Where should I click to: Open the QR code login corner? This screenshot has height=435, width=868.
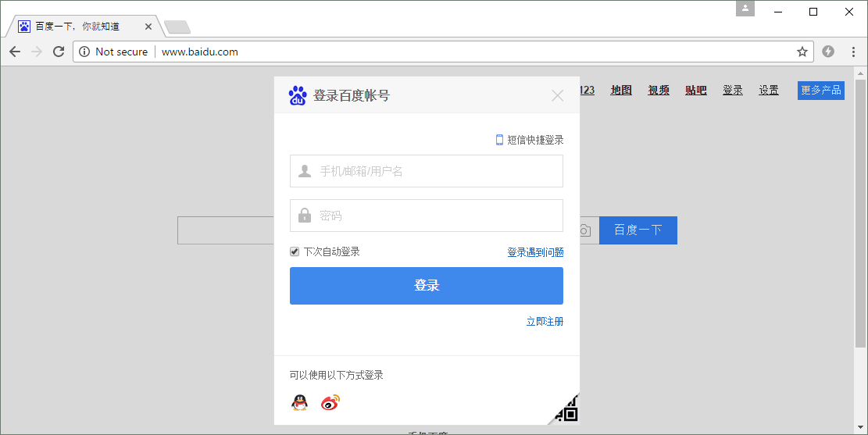click(565, 409)
